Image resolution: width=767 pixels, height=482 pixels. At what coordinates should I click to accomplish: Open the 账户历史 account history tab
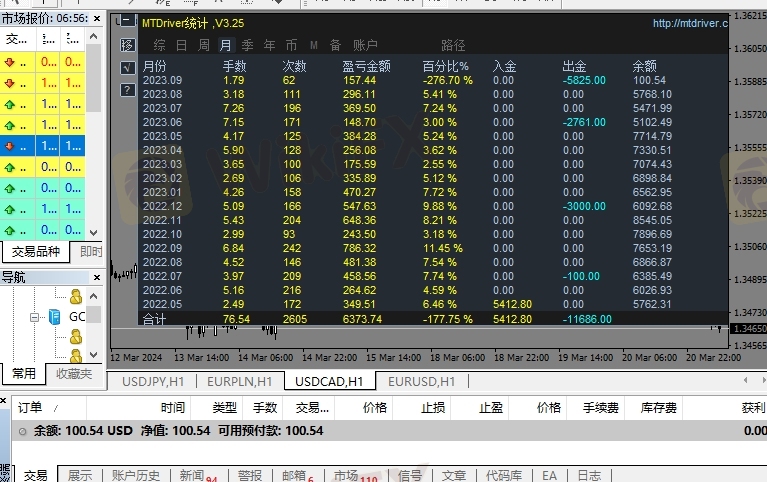click(135, 475)
